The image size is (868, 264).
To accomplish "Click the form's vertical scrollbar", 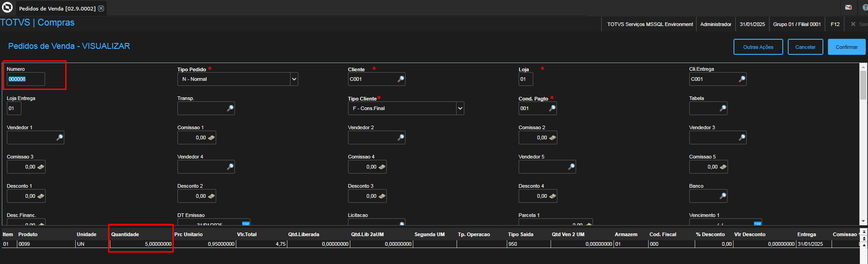I will click(863, 144).
